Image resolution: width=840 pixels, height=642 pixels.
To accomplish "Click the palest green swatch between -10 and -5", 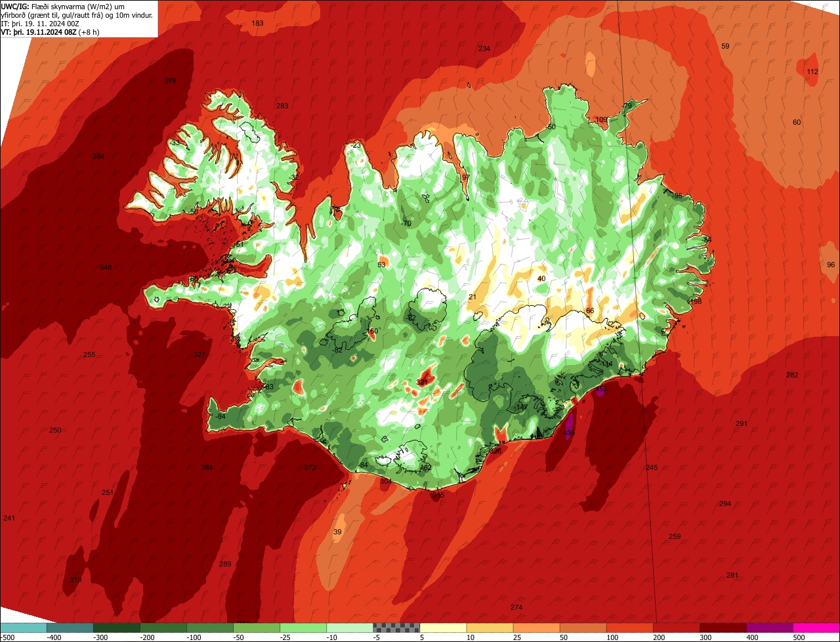I will pyautogui.click(x=350, y=628).
